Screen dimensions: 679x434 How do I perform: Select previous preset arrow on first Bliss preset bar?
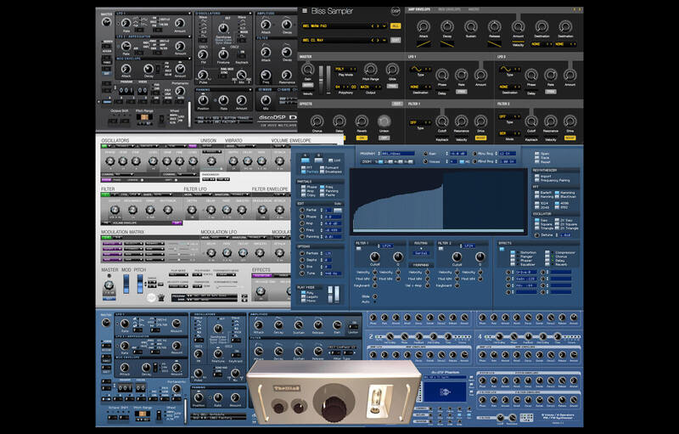(373, 26)
